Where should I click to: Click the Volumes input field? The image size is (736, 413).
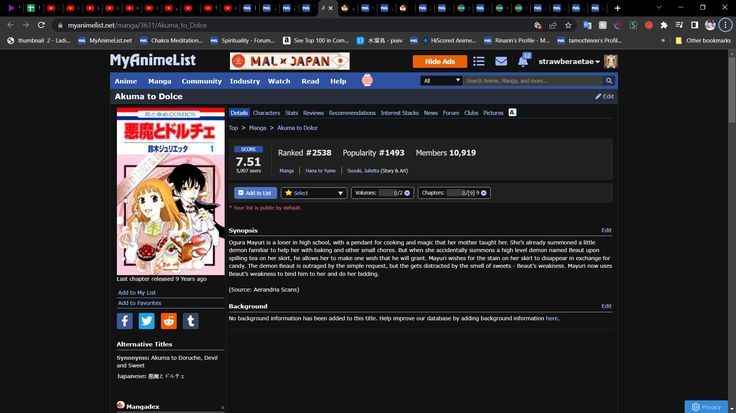[387, 193]
